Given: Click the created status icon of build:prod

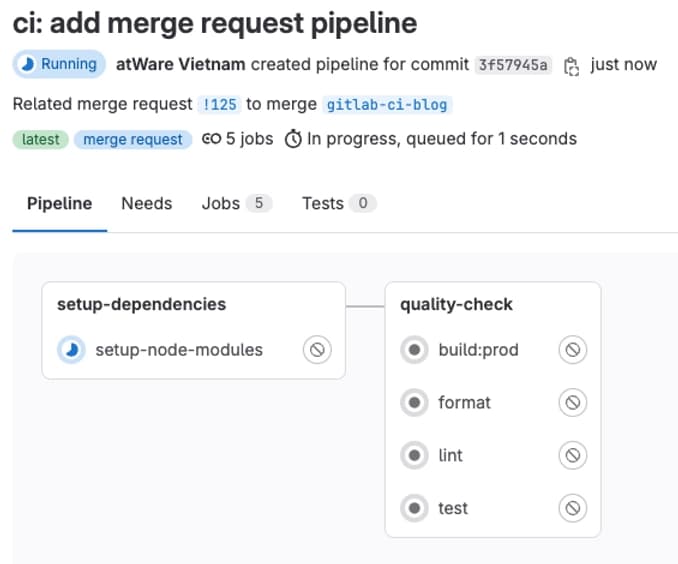Looking at the screenshot, I should [x=413, y=350].
